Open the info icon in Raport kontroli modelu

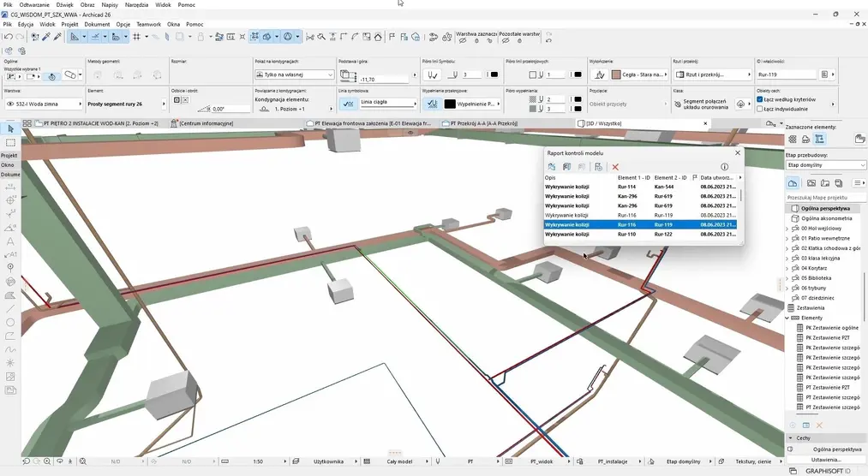[724, 167]
